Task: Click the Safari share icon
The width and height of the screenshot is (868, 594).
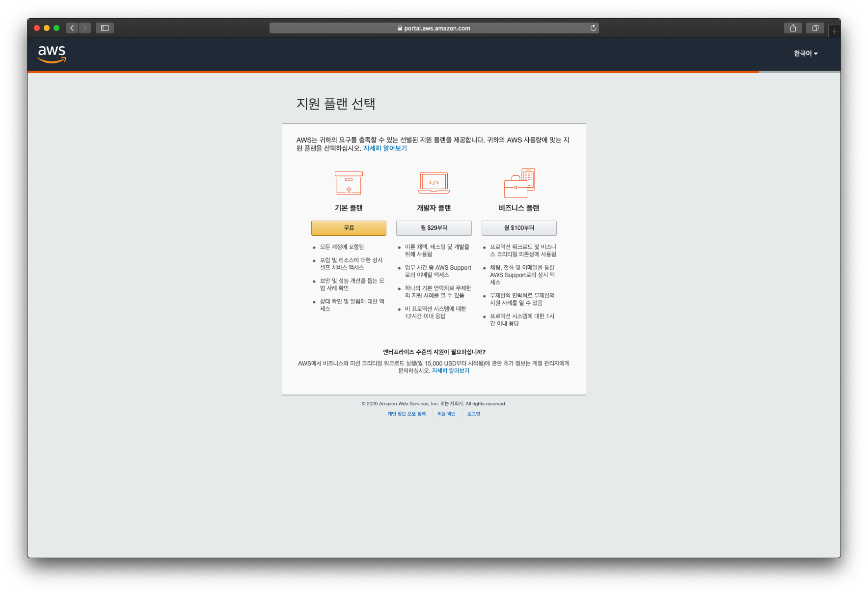Action: click(x=793, y=28)
